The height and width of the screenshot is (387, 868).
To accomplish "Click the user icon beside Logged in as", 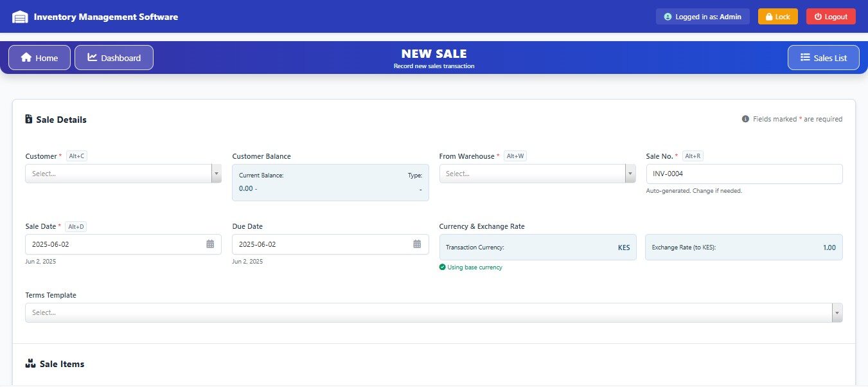I will tap(668, 17).
